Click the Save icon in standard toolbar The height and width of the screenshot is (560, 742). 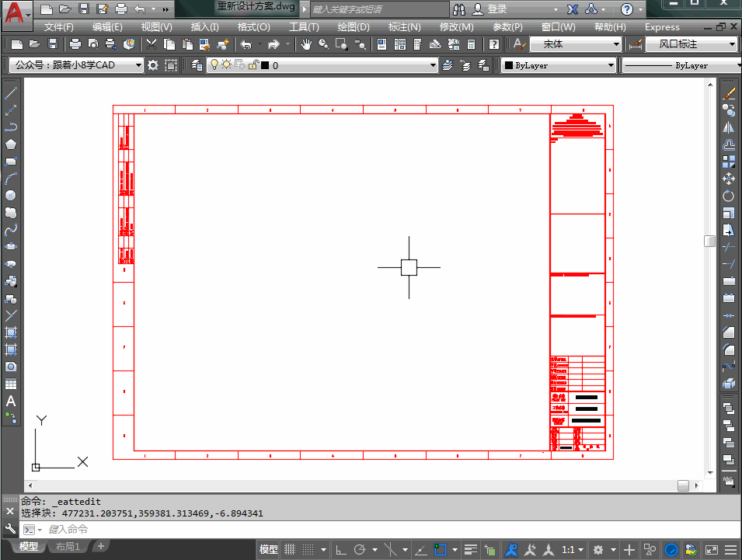pos(53,44)
